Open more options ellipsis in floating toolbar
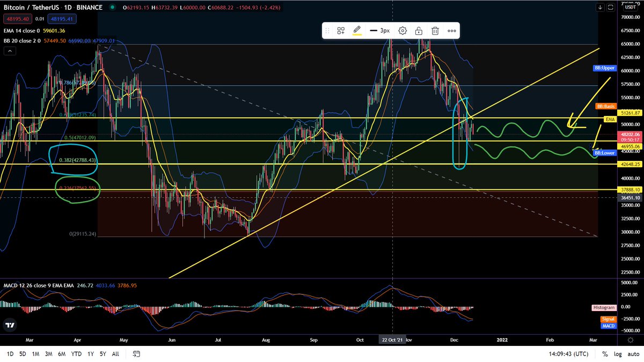Screen dimensions: 644x362 (x=452, y=31)
